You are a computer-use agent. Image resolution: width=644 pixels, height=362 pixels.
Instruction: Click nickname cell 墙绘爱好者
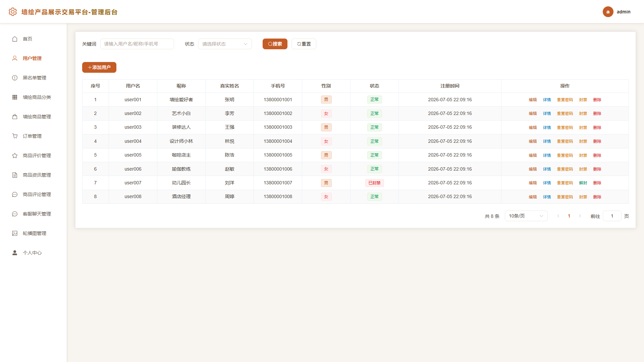(181, 100)
